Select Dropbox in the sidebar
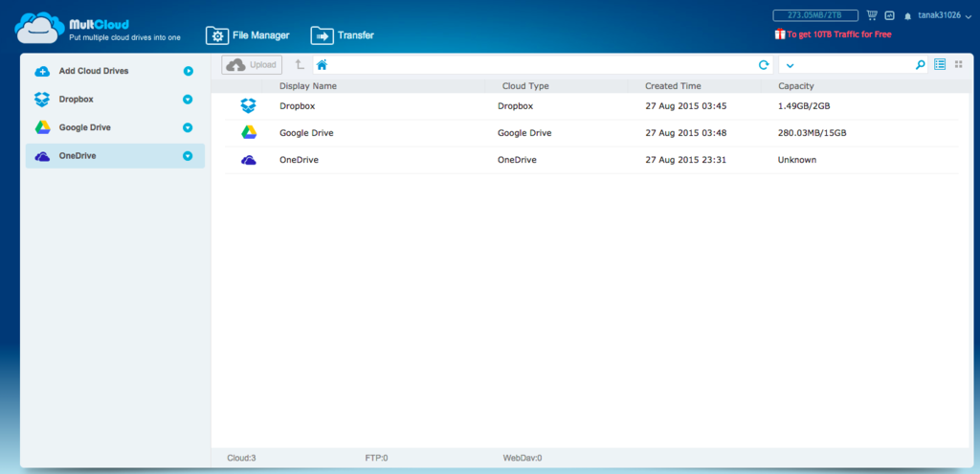Screen dimensions: 980x474 pos(115,100)
